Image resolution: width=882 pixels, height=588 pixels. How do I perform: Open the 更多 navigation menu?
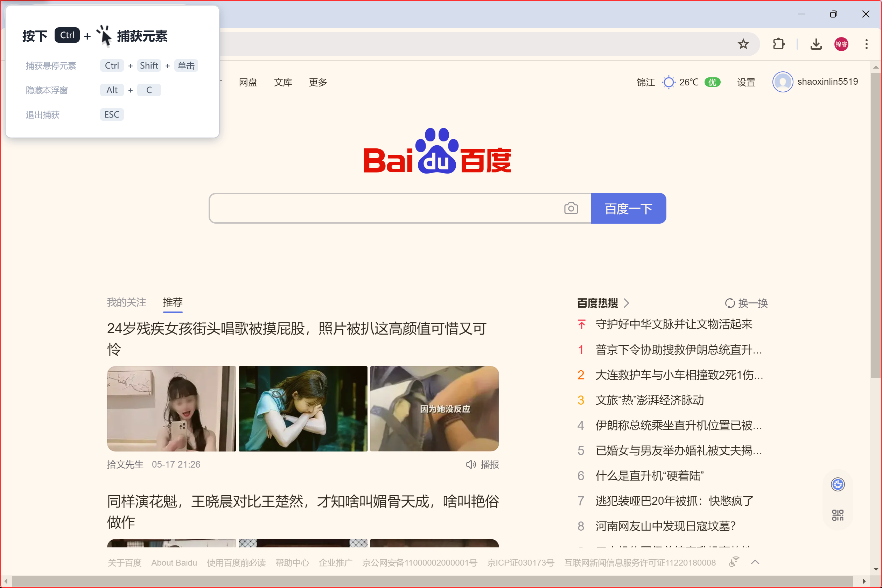[318, 82]
